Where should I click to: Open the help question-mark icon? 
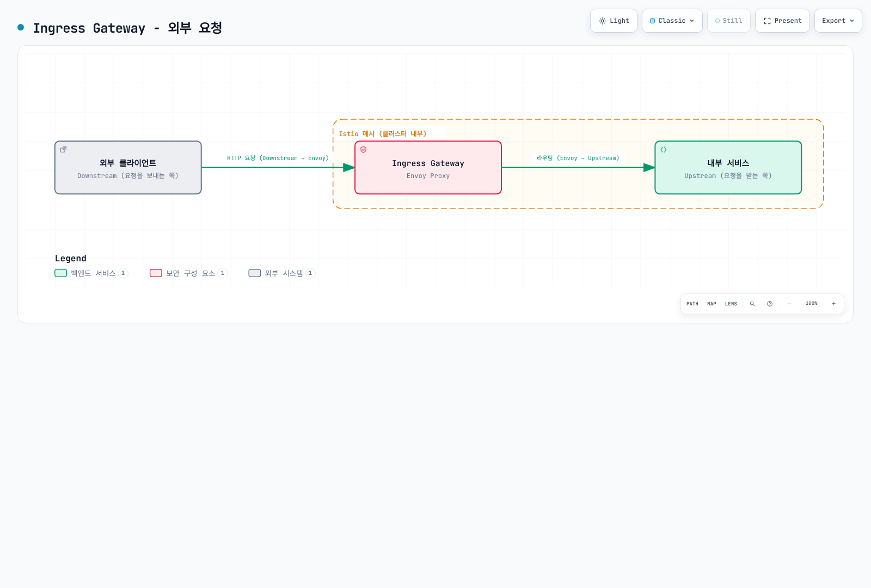click(770, 304)
